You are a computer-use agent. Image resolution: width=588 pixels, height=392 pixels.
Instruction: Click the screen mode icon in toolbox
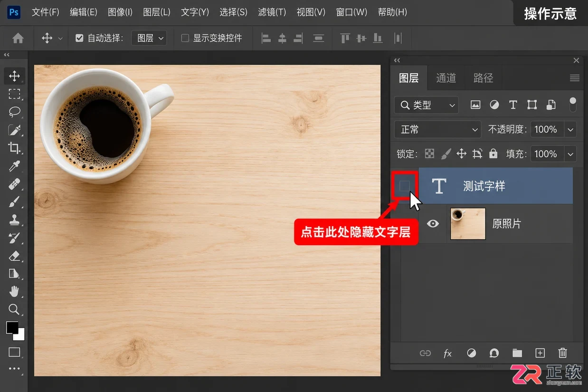(x=14, y=352)
